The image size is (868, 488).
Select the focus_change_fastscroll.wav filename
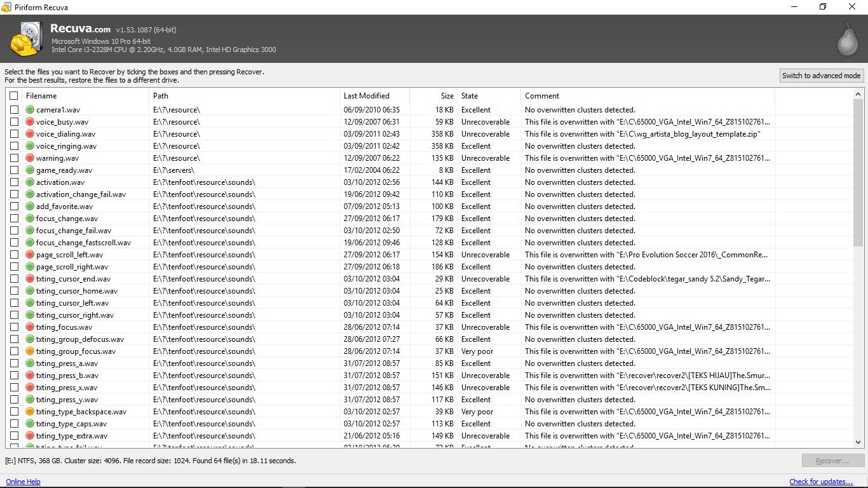point(83,243)
